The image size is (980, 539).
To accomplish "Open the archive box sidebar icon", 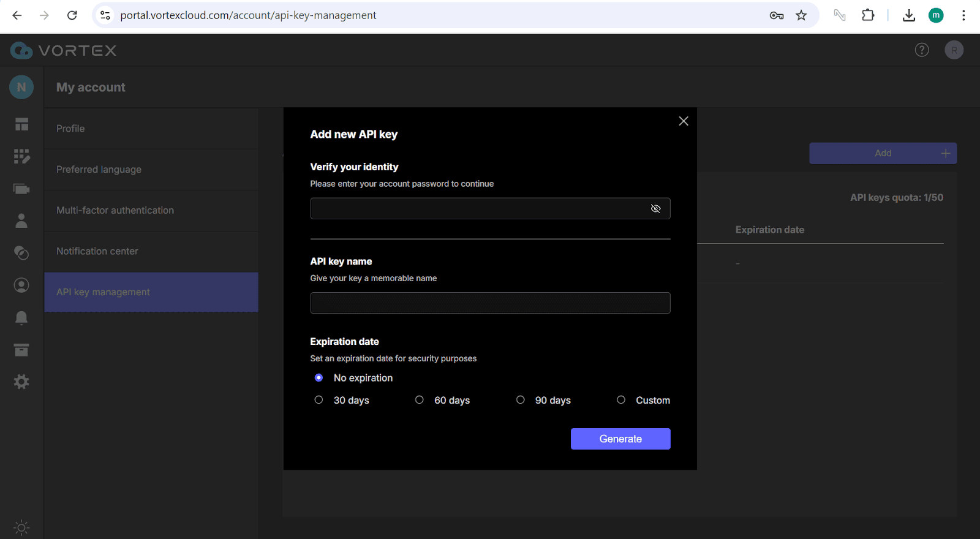I will pyautogui.click(x=21, y=350).
